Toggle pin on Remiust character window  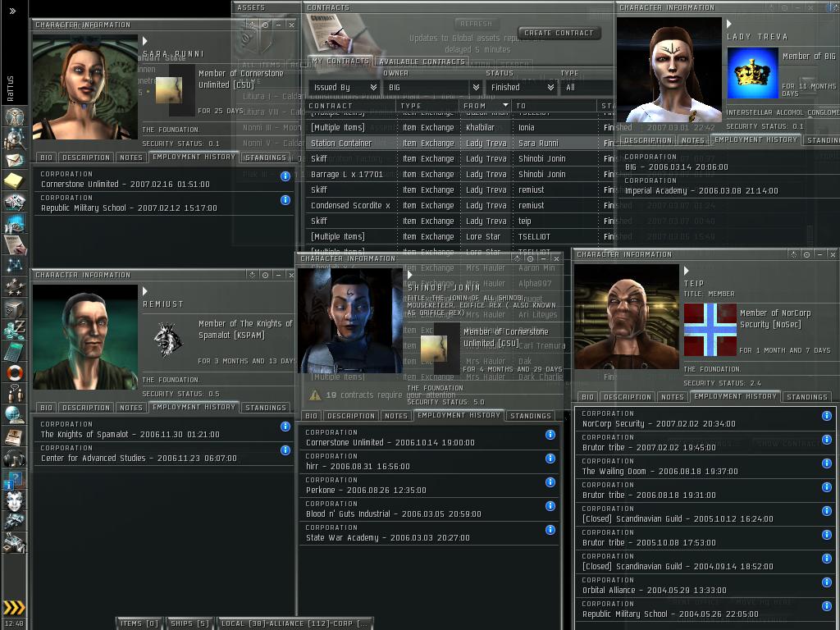(x=266, y=275)
